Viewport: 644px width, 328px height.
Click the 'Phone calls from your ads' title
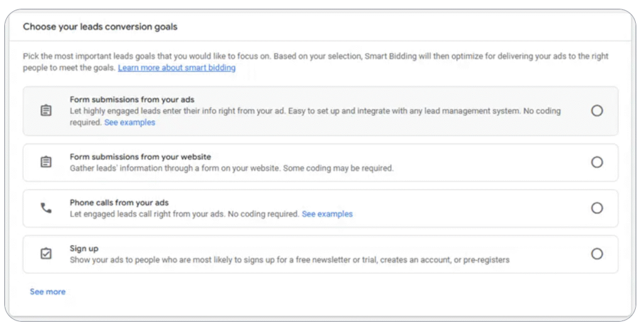tap(119, 203)
